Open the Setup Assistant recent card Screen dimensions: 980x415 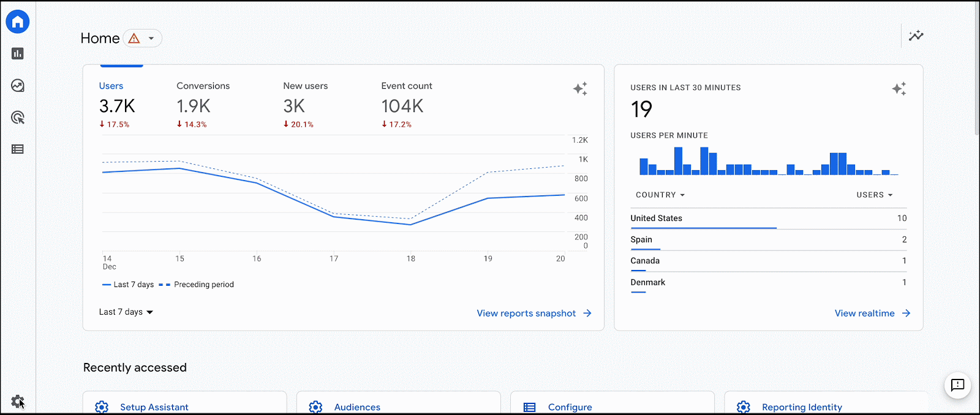pos(185,403)
